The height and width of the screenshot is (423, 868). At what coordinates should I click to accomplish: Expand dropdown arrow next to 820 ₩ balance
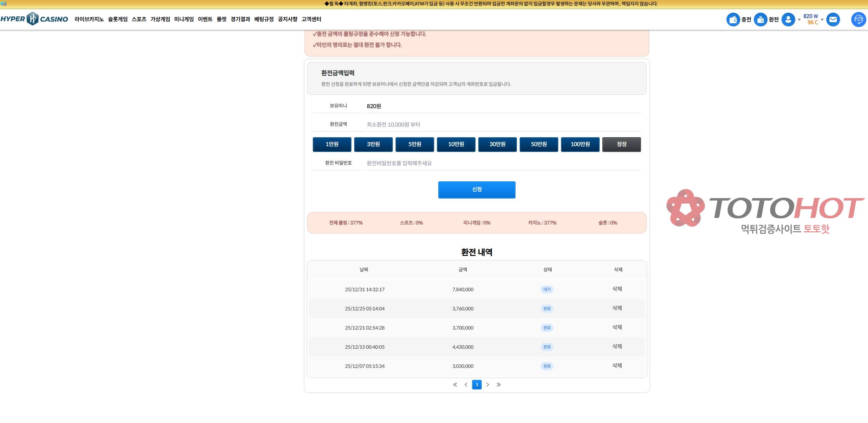coord(822,20)
